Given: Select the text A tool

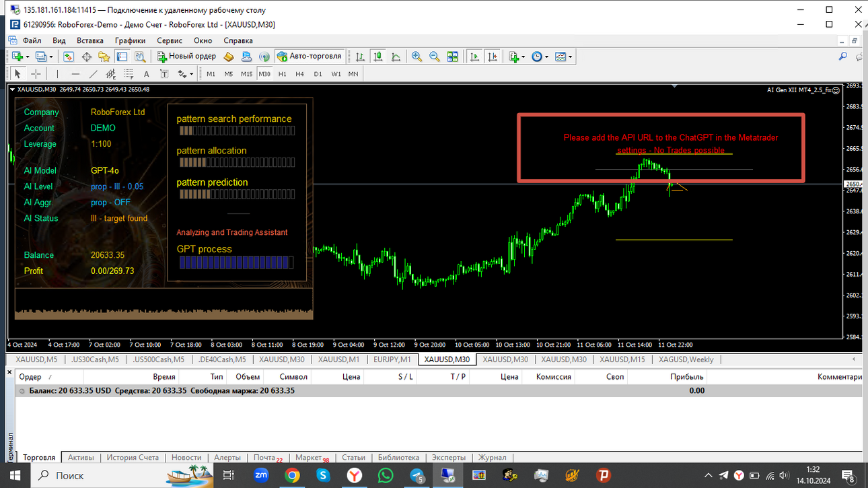Looking at the screenshot, I should (146, 74).
